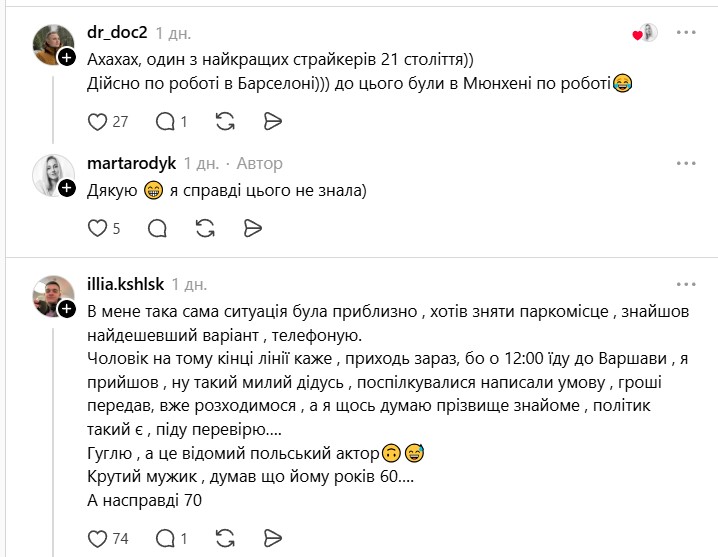
Task: Like dr_doc2's comment with heart icon
Action: (x=98, y=122)
